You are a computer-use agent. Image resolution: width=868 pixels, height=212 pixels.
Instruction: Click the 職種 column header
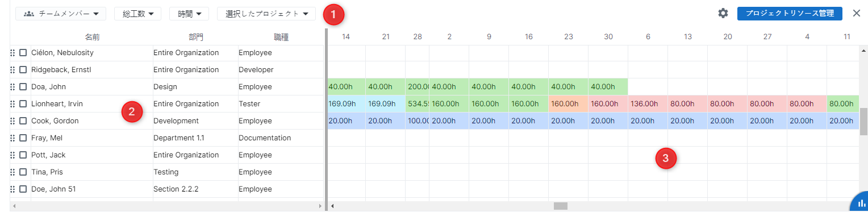281,38
